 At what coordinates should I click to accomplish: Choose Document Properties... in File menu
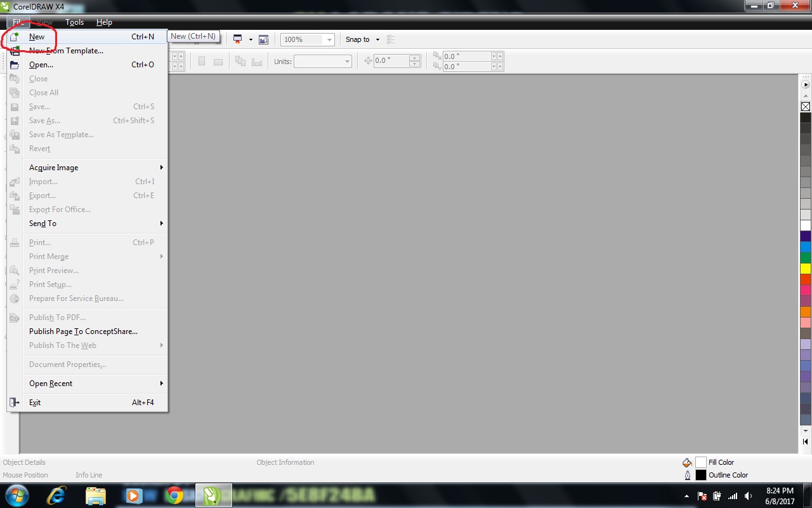coord(87,364)
